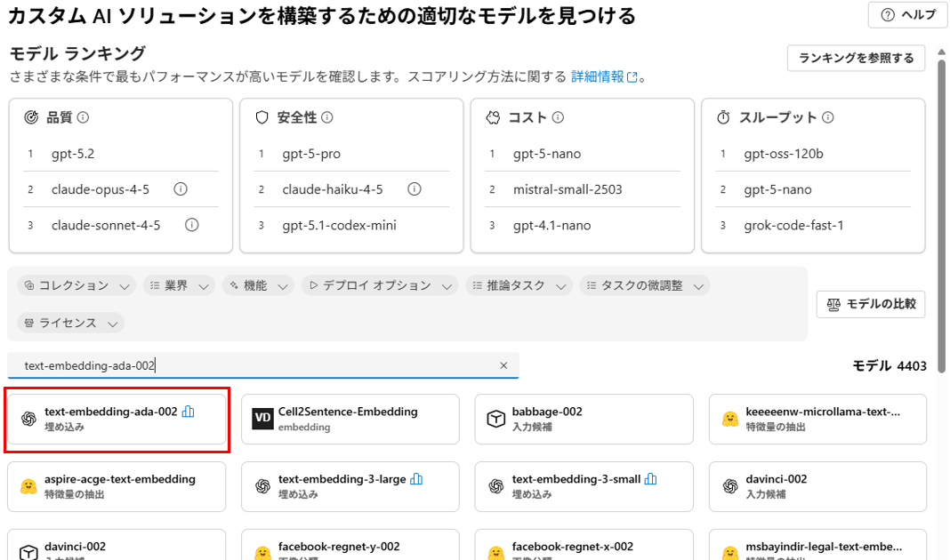Open the msbayindir-legal-text-embe... model card

(818, 545)
